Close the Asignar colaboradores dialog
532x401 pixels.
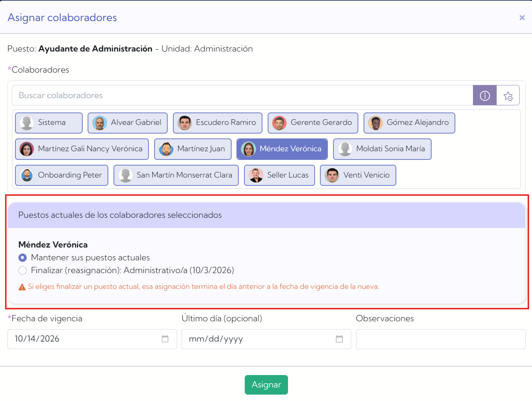tap(522, 18)
